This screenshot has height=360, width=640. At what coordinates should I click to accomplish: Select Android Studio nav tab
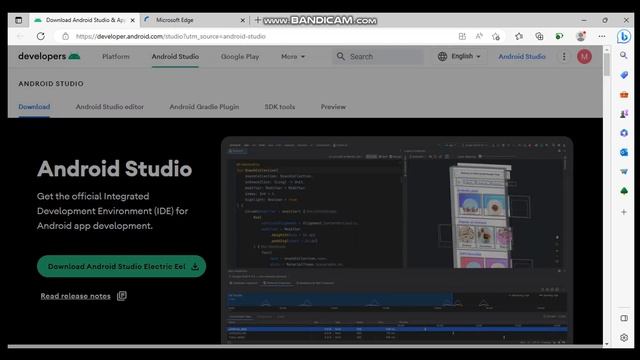coord(175,57)
